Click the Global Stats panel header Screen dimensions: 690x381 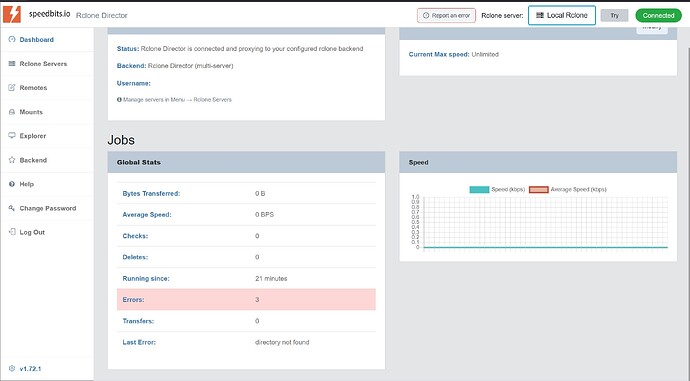pyautogui.click(x=246, y=162)
